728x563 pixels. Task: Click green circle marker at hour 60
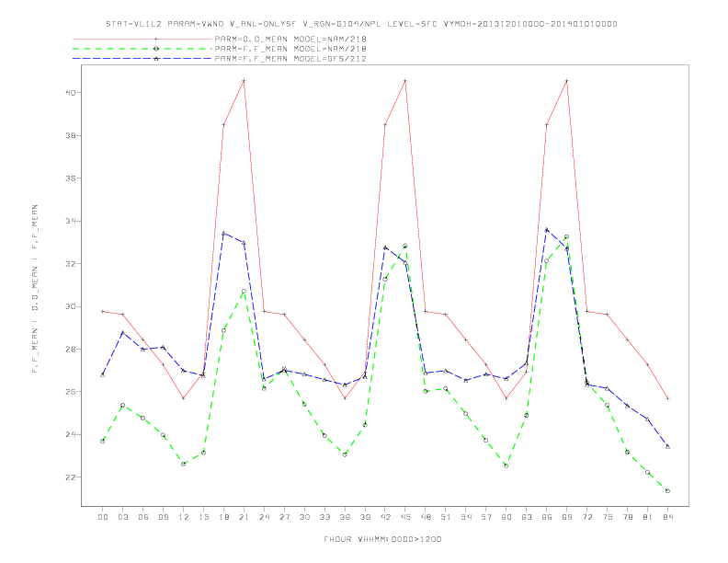click(x=506, y=465)
